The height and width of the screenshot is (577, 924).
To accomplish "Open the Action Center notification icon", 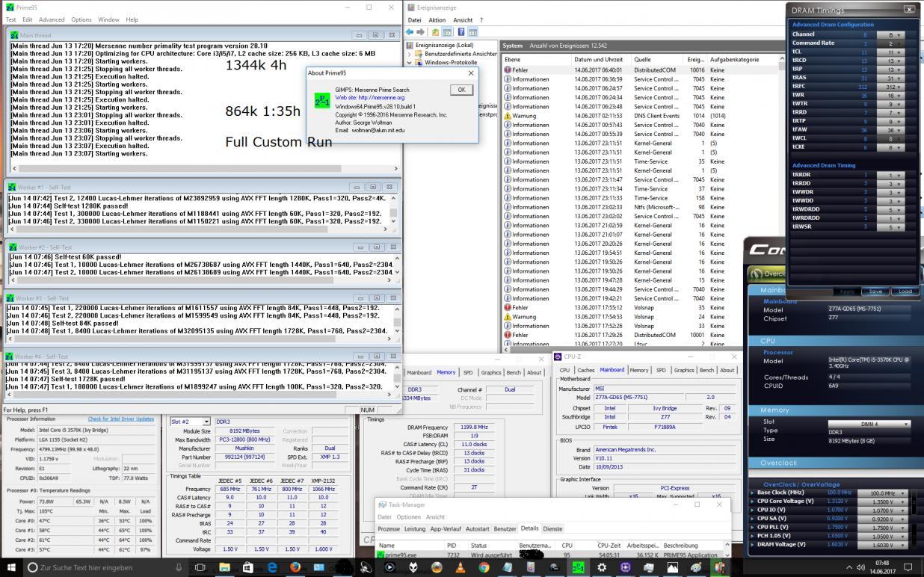I will [x=908, y=567].
